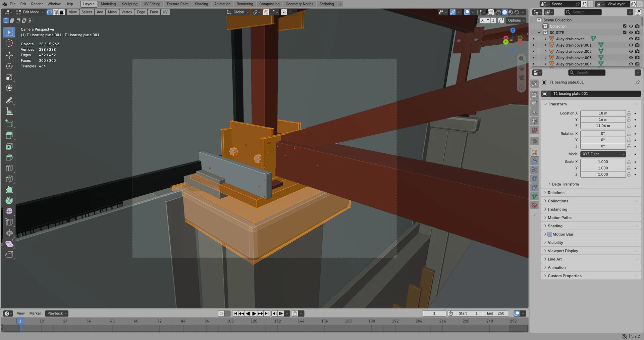The image size is (644, 340).
Task: Toggle camera view gizmo icon
Action: [522, 78]
